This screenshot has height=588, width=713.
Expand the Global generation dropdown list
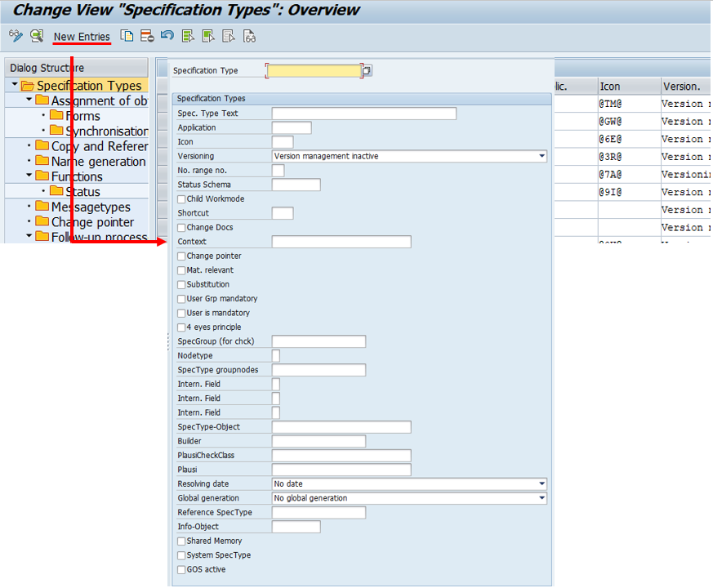click(x=541, y=498)
